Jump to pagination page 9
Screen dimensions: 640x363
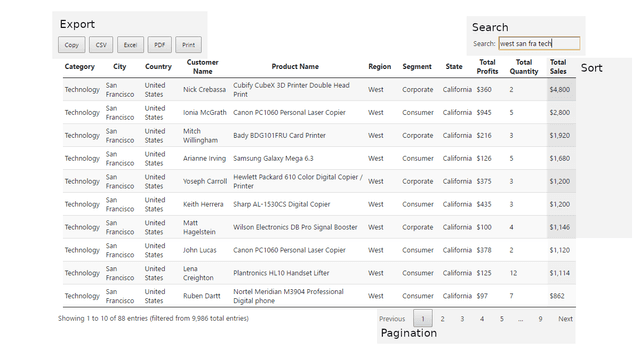click(540, 319)
